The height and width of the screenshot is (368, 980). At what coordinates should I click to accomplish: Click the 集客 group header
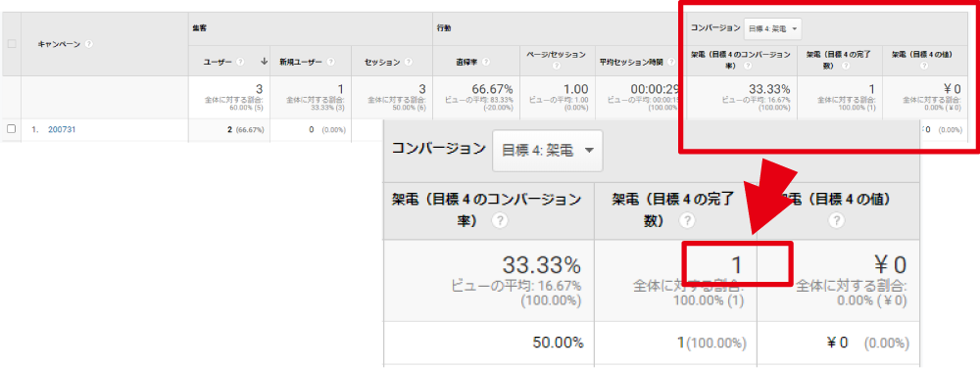[x=199, y=29]
